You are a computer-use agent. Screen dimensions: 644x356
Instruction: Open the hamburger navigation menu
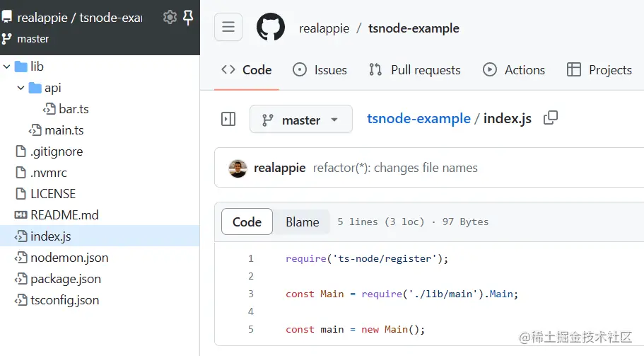point(228,27)
